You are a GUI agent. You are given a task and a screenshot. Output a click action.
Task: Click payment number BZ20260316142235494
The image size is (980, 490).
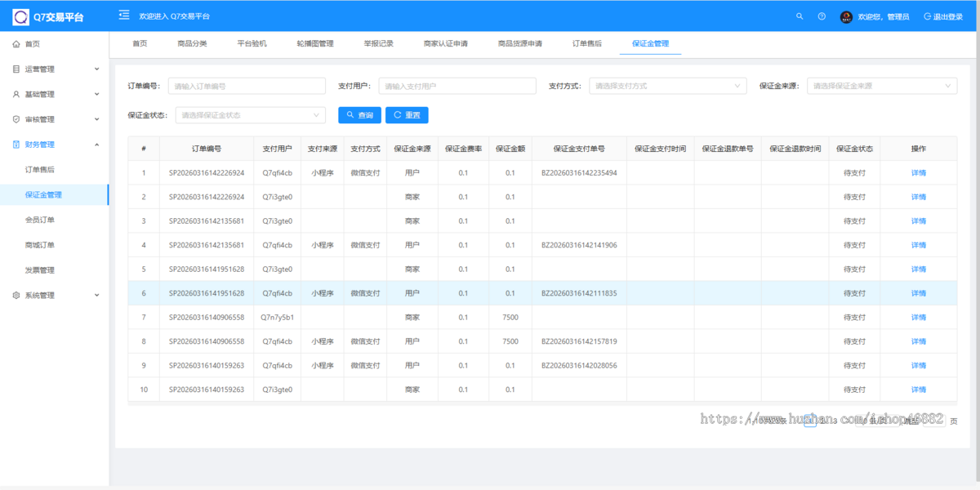(x=579, y=173)
